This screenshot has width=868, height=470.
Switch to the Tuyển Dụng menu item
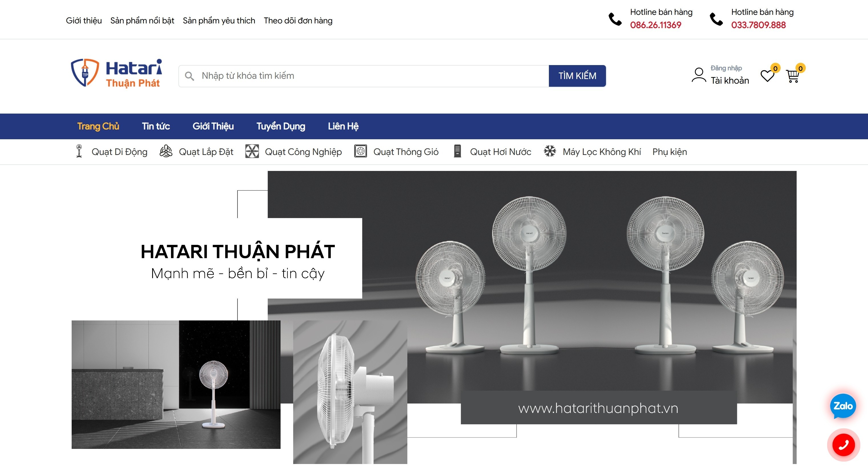[x=281, y=126]
